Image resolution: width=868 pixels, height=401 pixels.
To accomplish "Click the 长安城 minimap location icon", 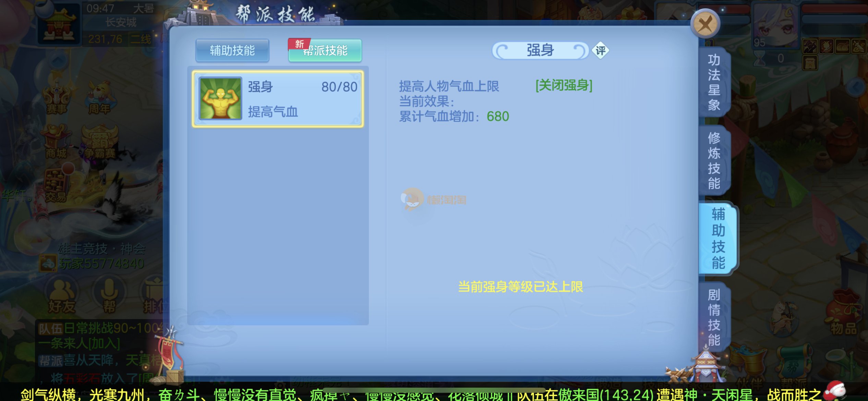I will click(59, 24).
